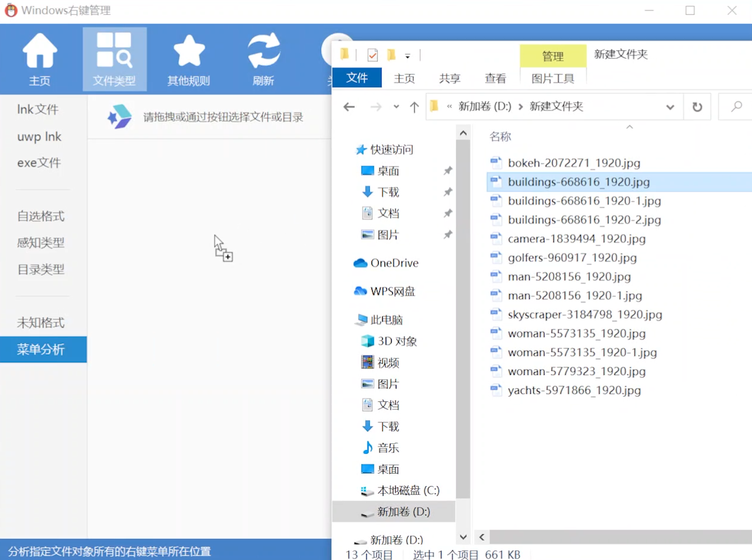Select the highlighted 新加卷 (D:) drive
Image resolution: width=752 pixels, height=560 pixels.
(x=395, y=512)
